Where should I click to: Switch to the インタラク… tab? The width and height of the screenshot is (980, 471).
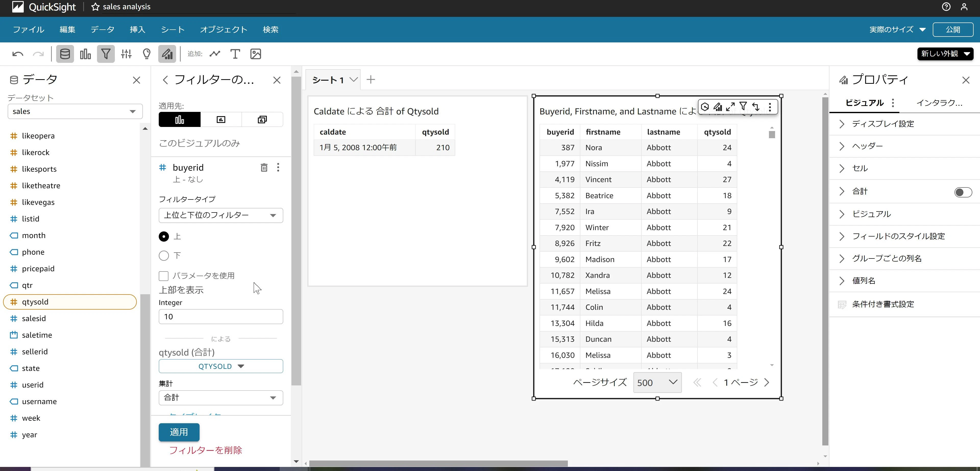(x=939, y=102)
